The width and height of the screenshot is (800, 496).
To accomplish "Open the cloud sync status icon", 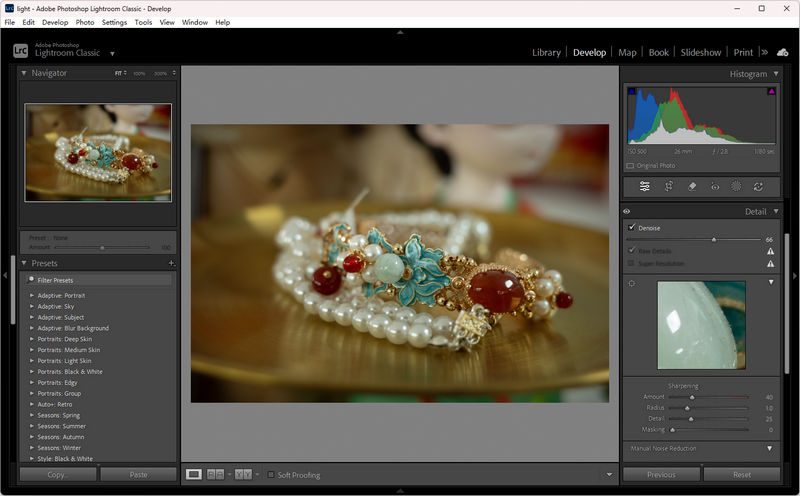I will click(782, 52).
